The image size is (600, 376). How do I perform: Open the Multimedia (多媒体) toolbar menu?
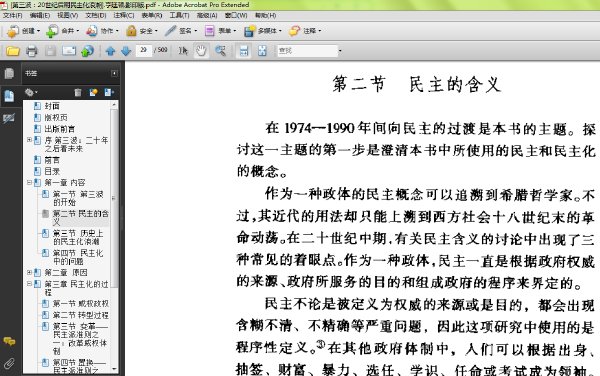(x=262, y=31)
